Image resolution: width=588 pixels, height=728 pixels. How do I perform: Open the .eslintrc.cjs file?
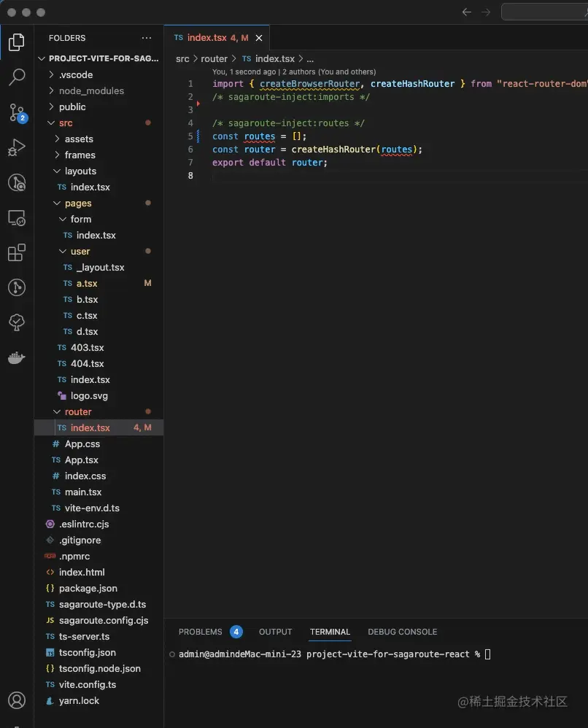pos(99,524)
